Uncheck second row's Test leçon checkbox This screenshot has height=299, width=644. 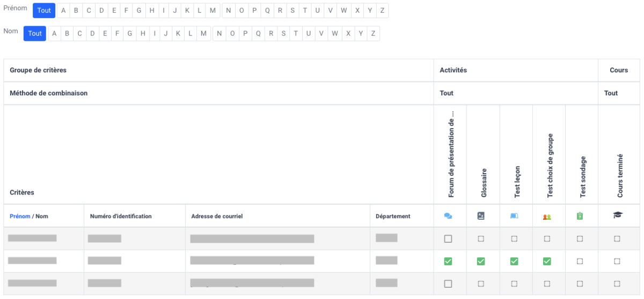(x=514, y=261)
